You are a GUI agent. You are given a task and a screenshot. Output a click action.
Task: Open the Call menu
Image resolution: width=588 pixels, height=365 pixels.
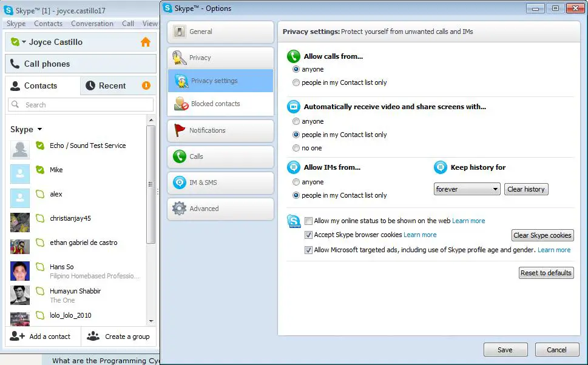[128, 24]
